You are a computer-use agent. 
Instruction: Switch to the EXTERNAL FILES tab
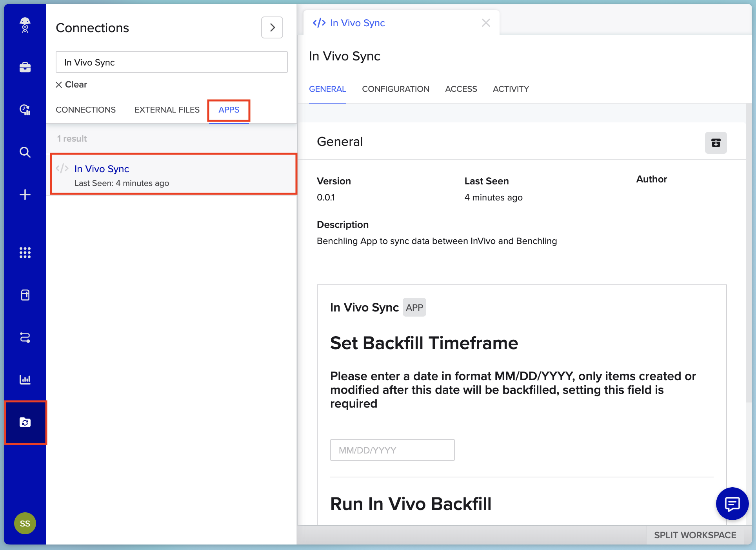tap(167, 110)
